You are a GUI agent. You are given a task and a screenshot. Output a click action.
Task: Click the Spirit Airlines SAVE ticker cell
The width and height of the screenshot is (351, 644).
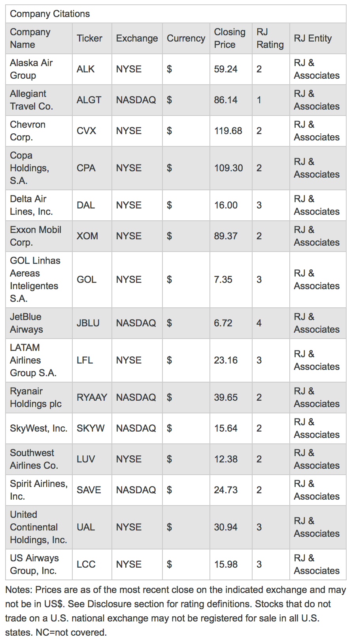pos(89,490)
